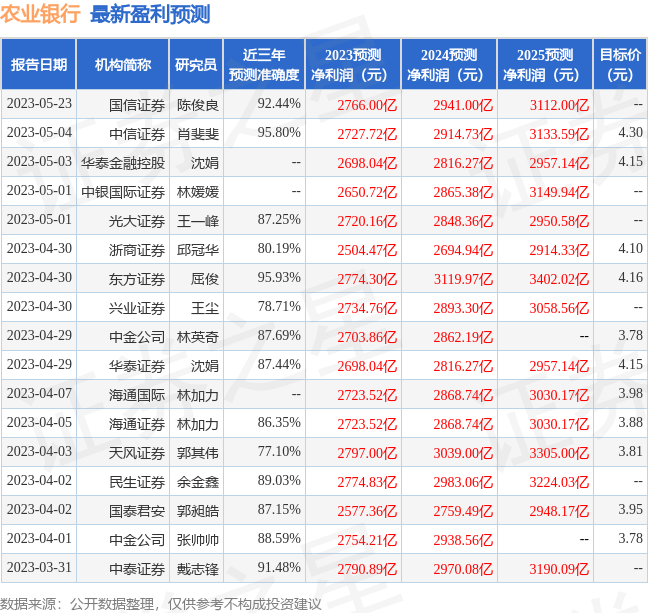
Task: Select the 2023-05-23 date cell
Action: (x=39, y=103)
